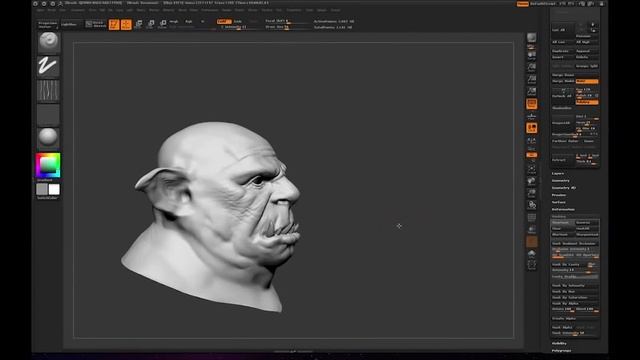Expand the Geometry HD section
This screenshot has height=360, width=640.
(564, 188)
